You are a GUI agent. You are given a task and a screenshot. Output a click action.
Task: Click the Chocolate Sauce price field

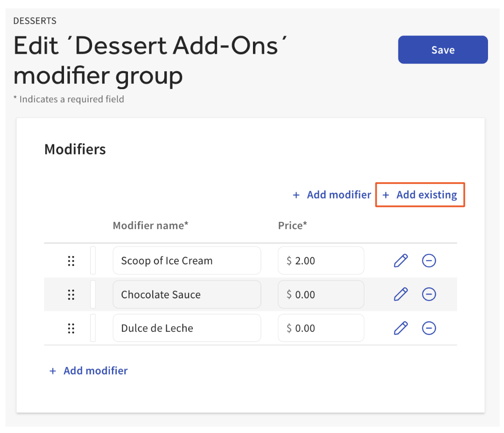click(321, 294)
